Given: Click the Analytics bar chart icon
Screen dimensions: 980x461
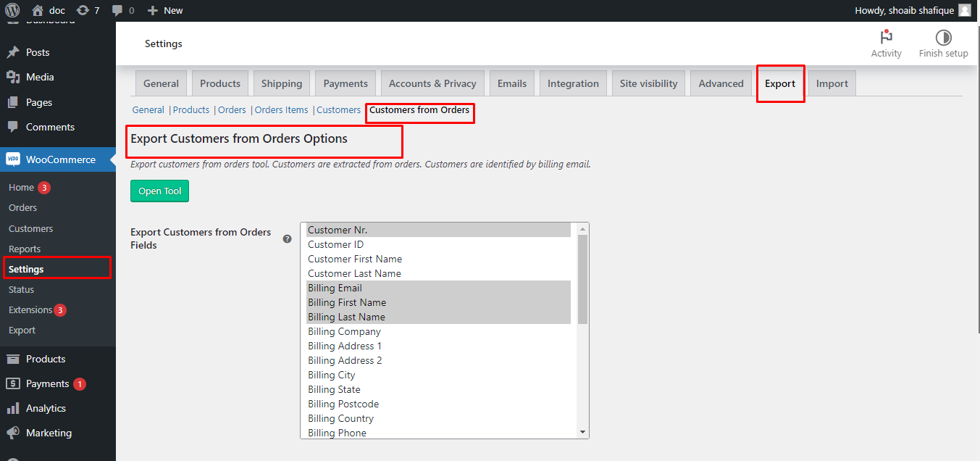Looking at the screenshot, I should (13, 408).
